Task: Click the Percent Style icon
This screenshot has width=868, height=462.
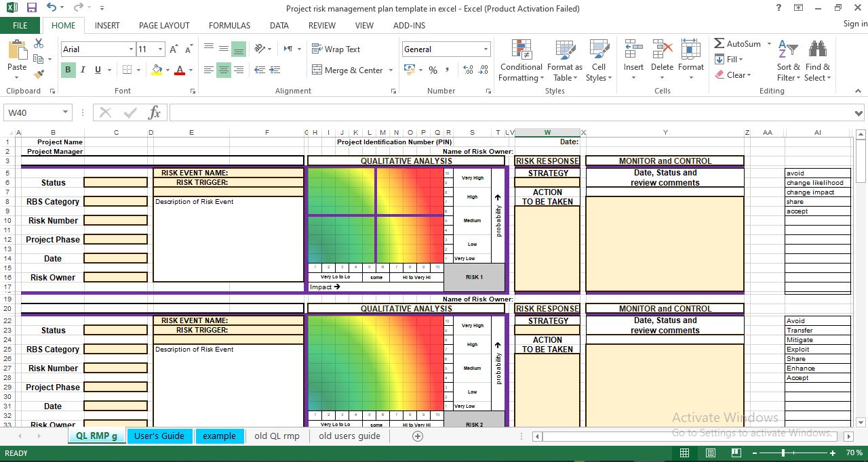Action: click(x=433, y=70)
